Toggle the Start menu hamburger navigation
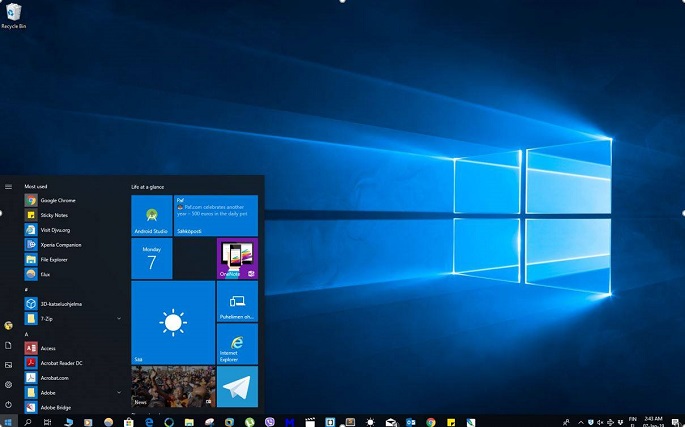Viewport: 685px width, 427px height. [8, 186]
